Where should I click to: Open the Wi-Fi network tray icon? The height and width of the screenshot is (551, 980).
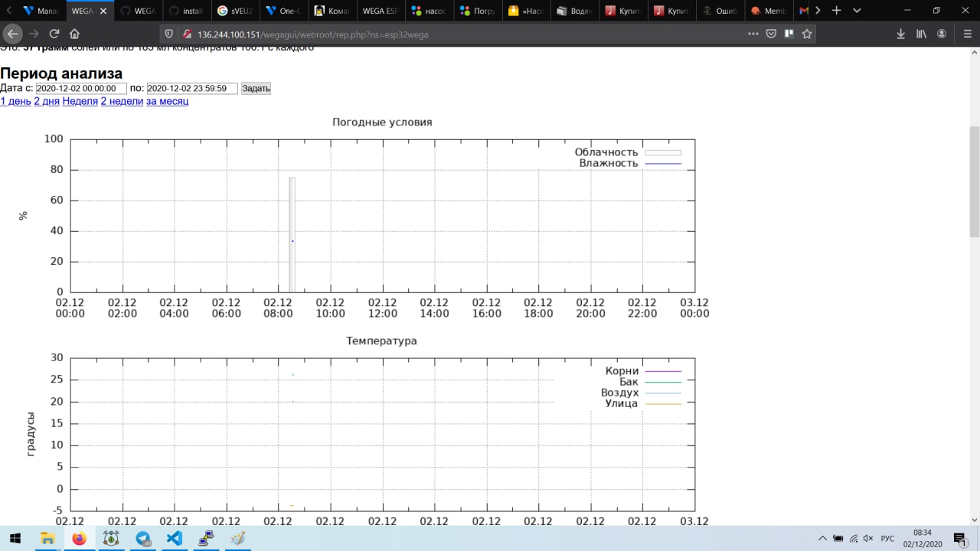(x=853, y=538)
